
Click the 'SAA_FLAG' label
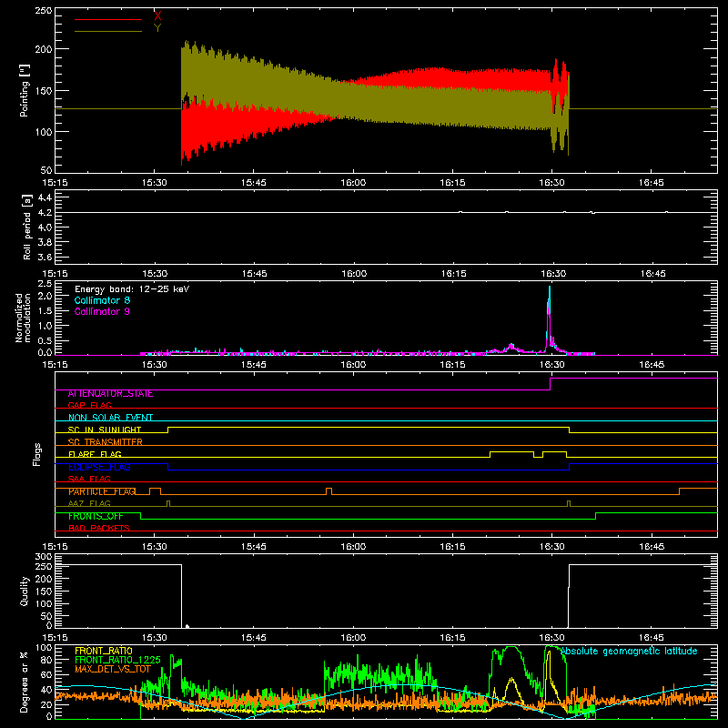tap(89, 479)
